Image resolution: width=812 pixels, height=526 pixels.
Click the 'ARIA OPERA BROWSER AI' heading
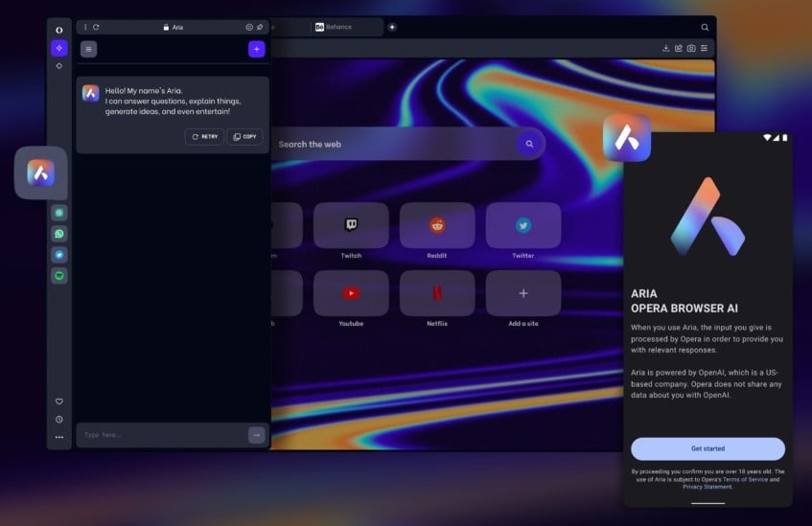point(684,301)
